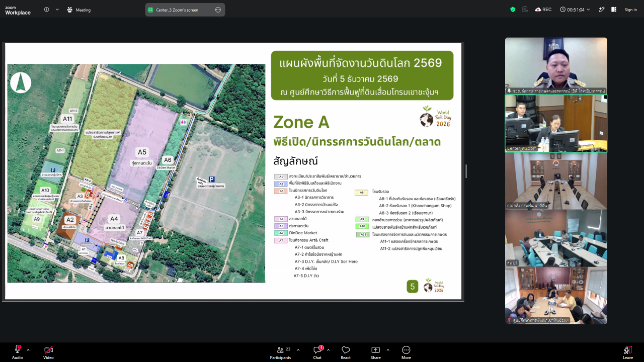
Task: Select the Center_3 Zoom video thumbnail
Action: click(x=556, y=123)
